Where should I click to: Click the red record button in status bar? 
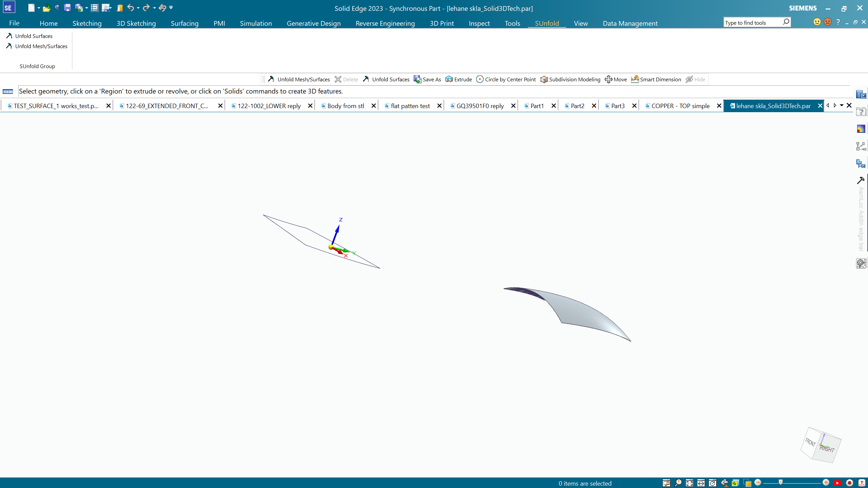click(849, 483)
